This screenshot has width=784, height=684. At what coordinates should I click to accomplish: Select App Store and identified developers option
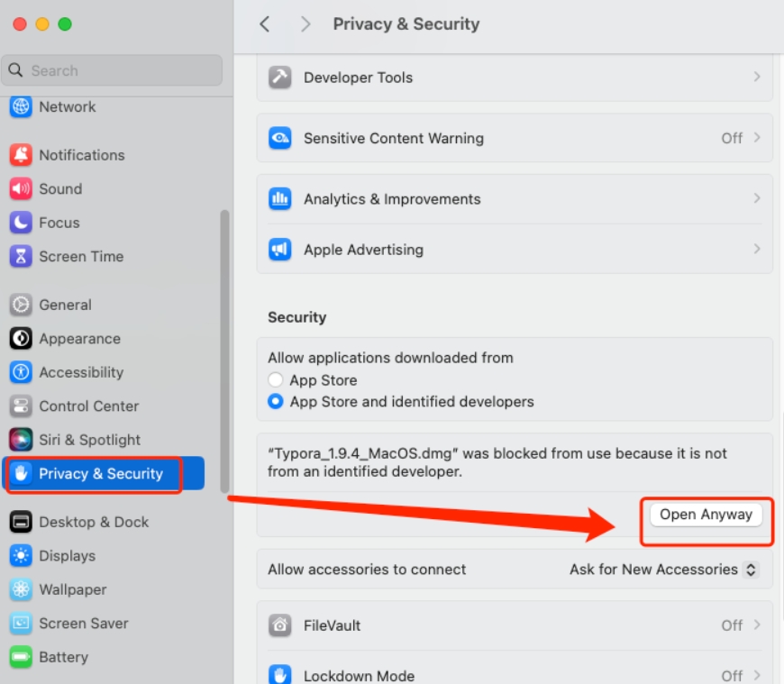click(276, 402)
